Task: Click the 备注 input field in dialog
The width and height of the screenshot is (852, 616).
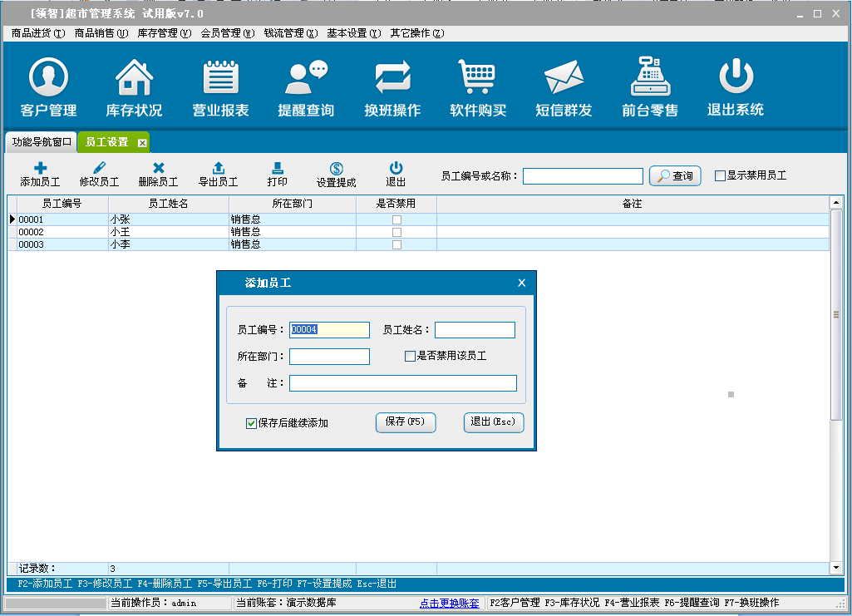Action: [x=402, y=383]
